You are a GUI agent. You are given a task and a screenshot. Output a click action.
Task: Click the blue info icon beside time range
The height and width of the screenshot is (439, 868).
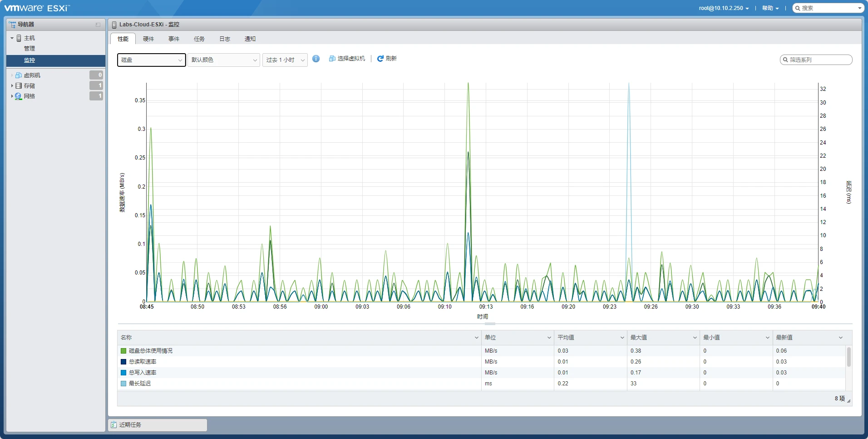tap(316, 59)
